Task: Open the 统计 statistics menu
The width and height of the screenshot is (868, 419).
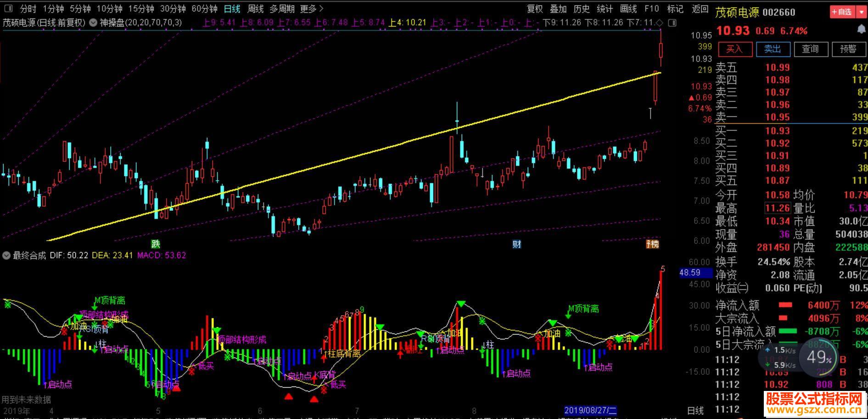Action: (605, 9)
